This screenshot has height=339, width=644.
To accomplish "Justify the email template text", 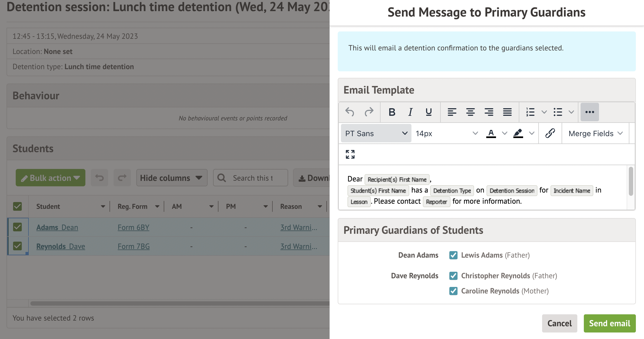I will (x=507, y=112).
